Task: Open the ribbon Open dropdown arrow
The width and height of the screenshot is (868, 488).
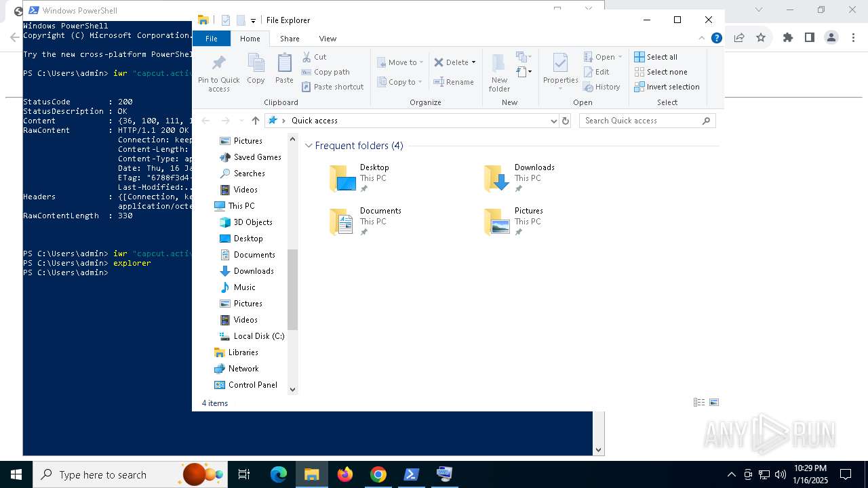Action: click(x=620, y=57)
